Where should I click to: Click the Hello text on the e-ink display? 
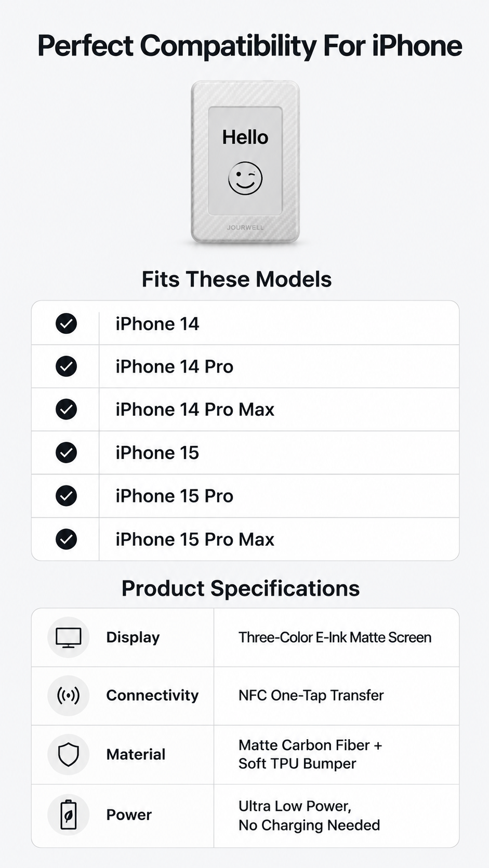pyautogui.click(x=245, y=138)
